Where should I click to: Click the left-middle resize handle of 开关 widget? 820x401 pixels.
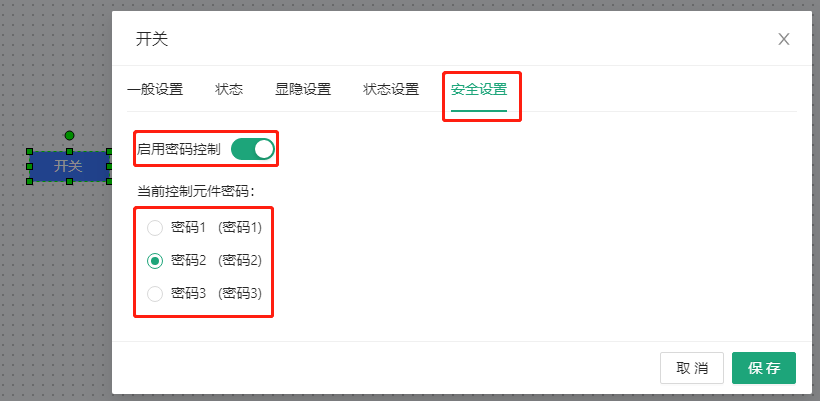click(x=30, y=166)
